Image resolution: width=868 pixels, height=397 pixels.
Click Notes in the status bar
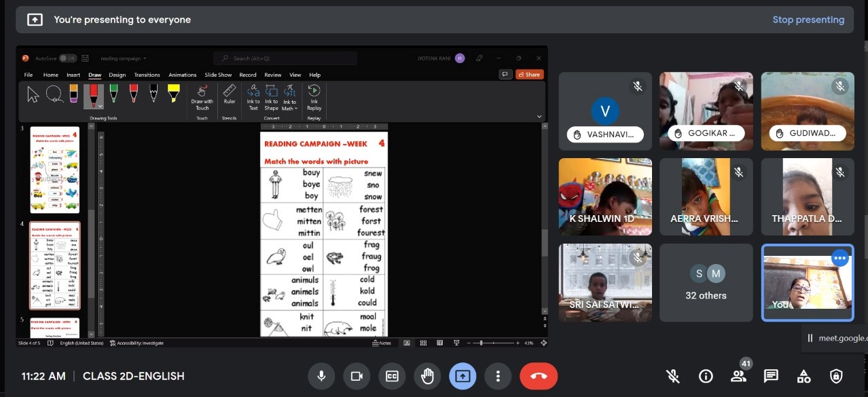pyautogui.click(x=382, y=343)
